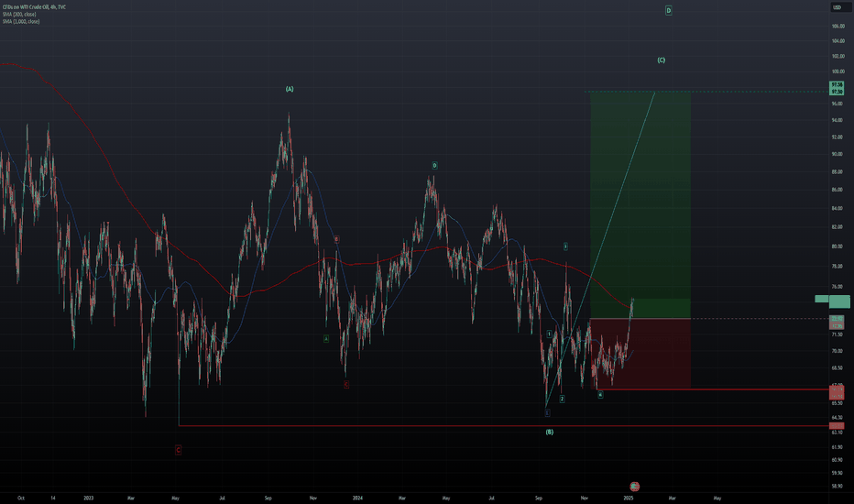The height and width of the screenshot is (504, 854).
Task: Select the SMA (200, close) indicator legend
Action: tap(19, 14)
